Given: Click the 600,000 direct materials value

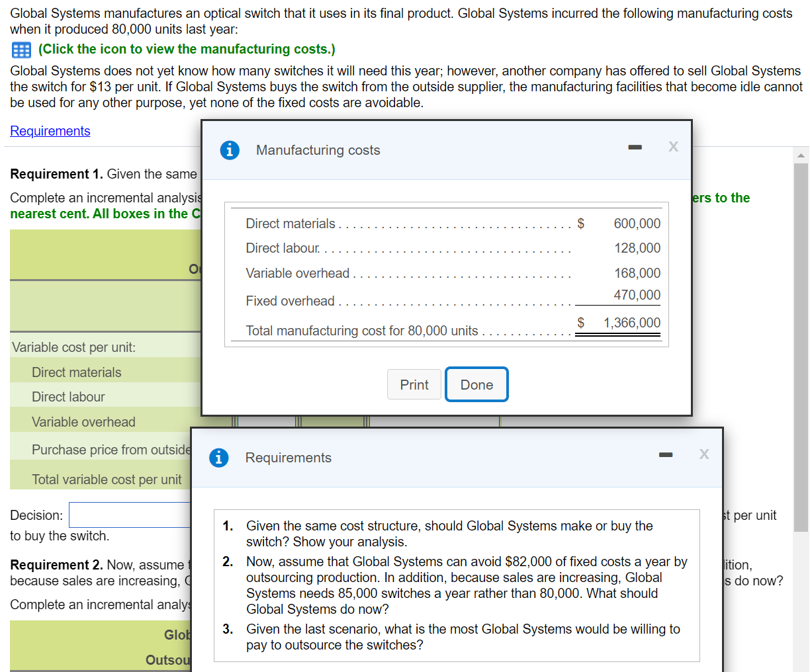Looking at the screenshot, I should click(x=637, y=224).
